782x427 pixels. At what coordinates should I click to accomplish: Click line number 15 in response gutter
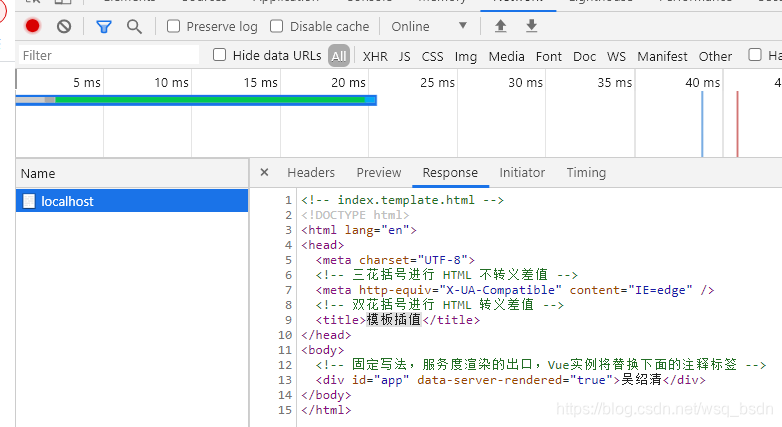285,410
